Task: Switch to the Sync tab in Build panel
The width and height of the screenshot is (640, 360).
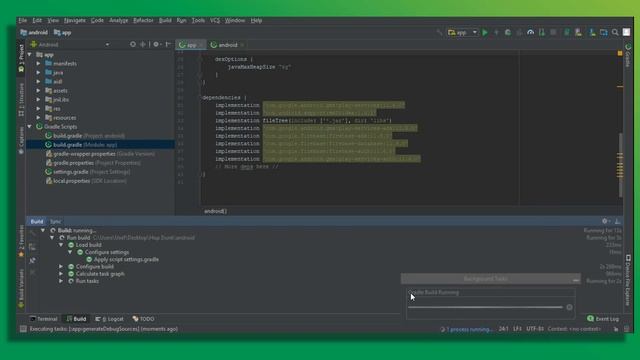Action: click(x=56, y=222)
